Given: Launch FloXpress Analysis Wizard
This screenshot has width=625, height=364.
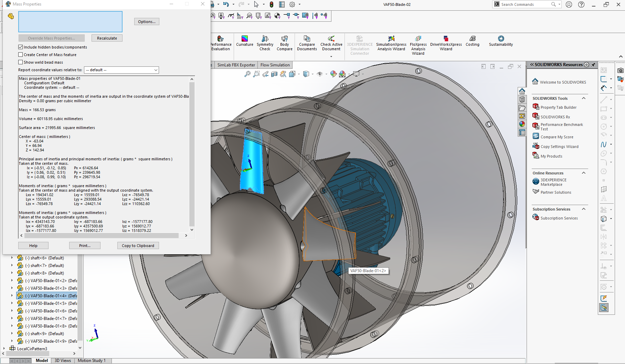Looking at the screenshot, I should pos(418,45).
